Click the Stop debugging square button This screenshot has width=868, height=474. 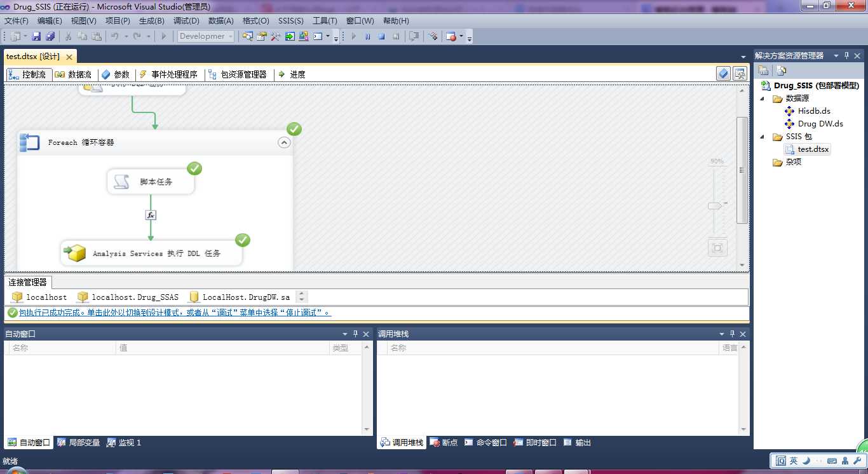pos(382,36)
